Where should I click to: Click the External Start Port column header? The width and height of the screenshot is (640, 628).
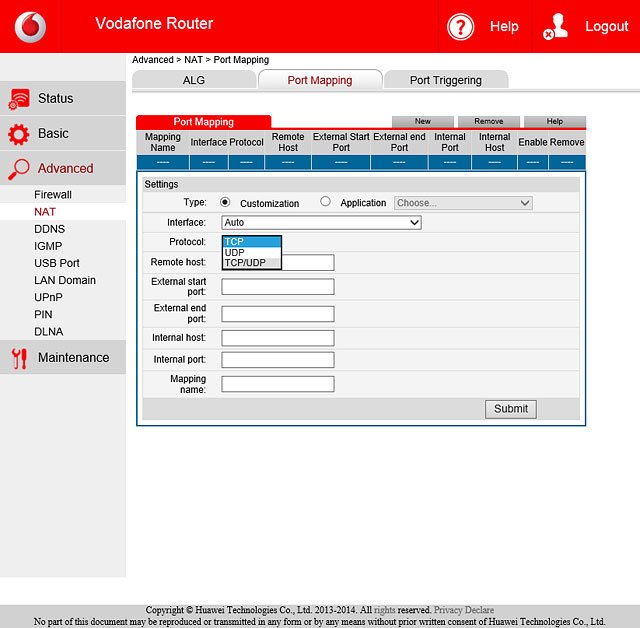click(x=341, y=142)
